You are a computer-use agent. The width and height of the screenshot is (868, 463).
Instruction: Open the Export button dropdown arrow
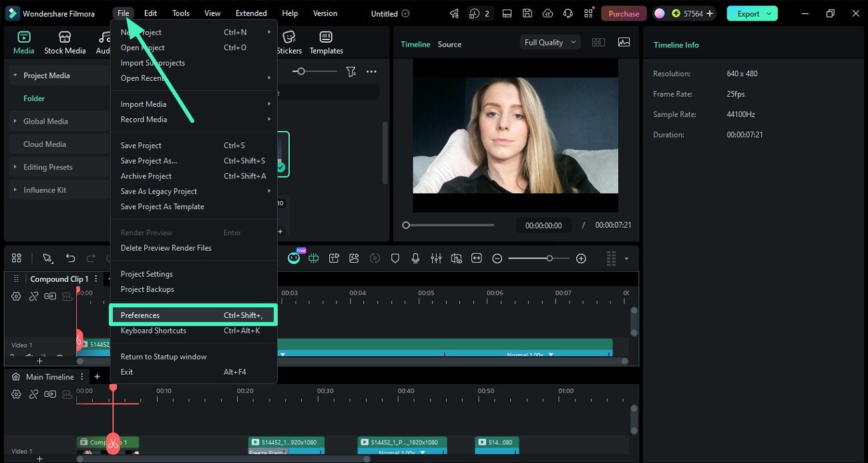(x=769, y=13)
